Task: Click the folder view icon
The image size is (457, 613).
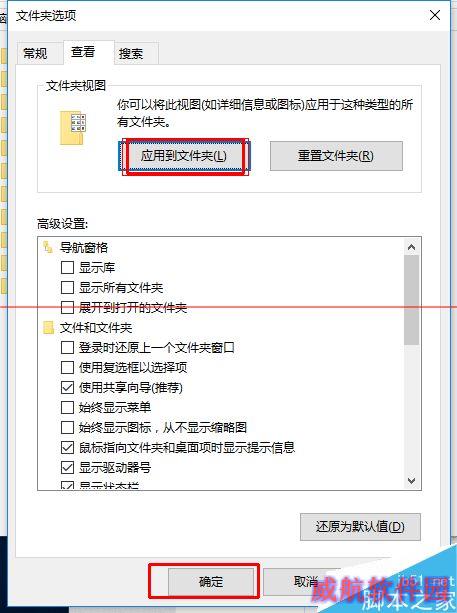Action: pos(73,127)
